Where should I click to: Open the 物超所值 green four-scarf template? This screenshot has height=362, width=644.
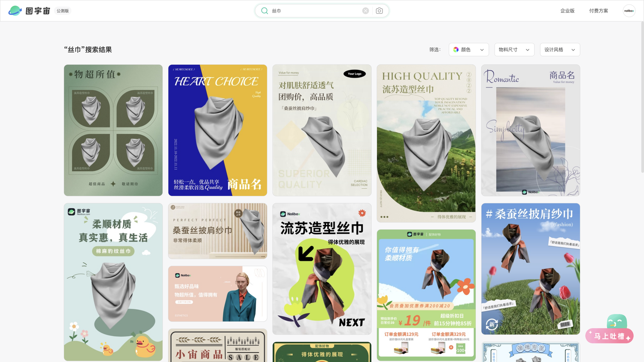[x=113, y=130]
